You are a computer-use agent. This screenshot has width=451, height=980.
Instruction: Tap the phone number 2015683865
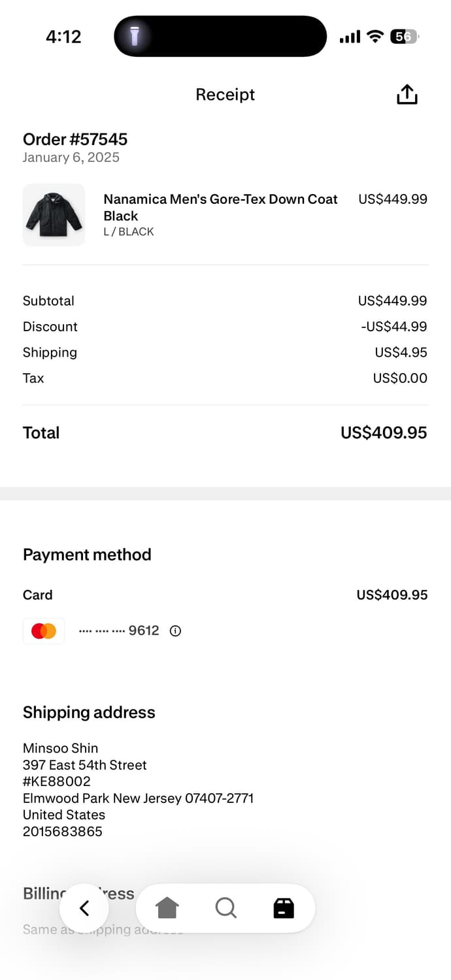pyautogui.click(x=63, y=832)
